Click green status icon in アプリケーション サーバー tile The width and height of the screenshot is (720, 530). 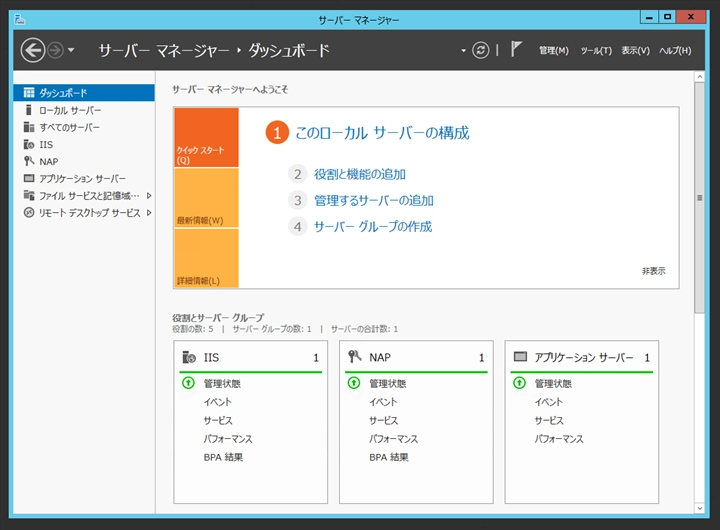point(519,383)
